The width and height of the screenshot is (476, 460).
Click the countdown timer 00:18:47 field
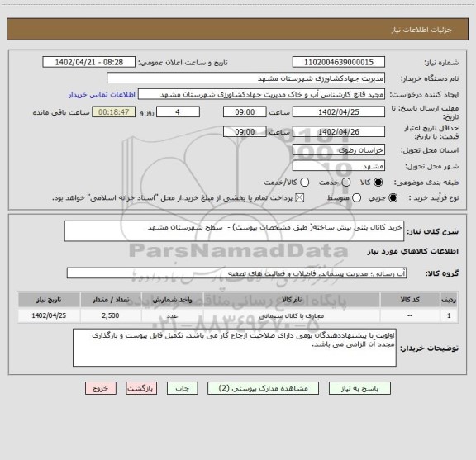click(x=114, y=112)
